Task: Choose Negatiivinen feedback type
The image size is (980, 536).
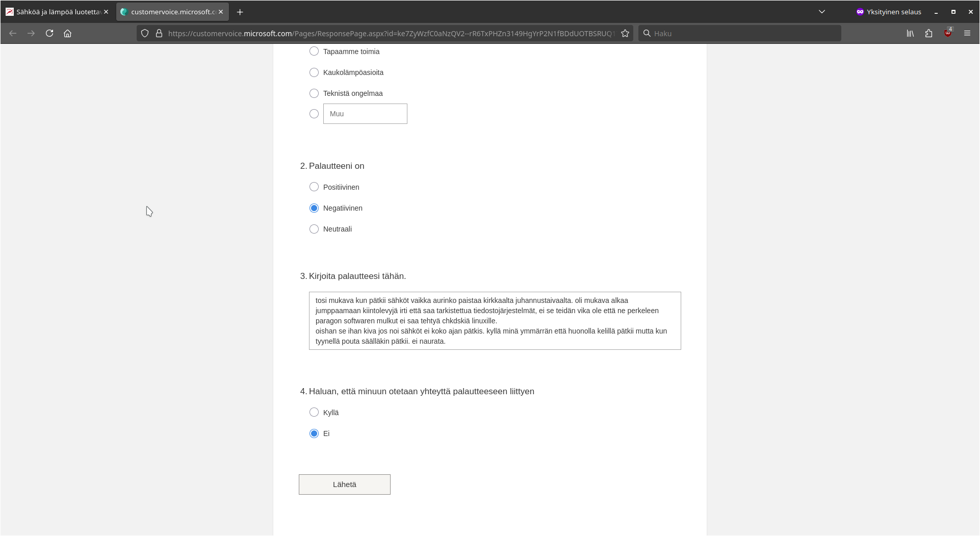Action: click(314, 208)
